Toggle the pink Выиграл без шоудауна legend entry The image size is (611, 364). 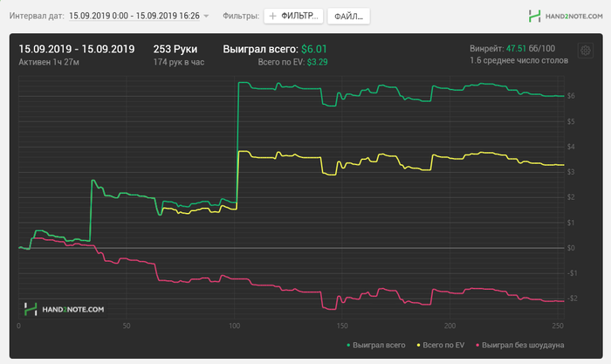tap(520, 345)
